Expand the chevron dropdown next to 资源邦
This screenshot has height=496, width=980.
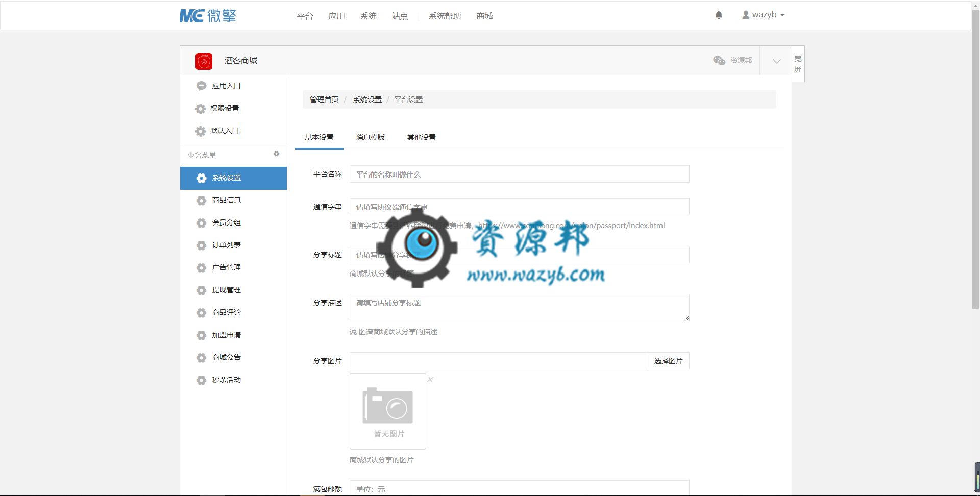[776, 61]
